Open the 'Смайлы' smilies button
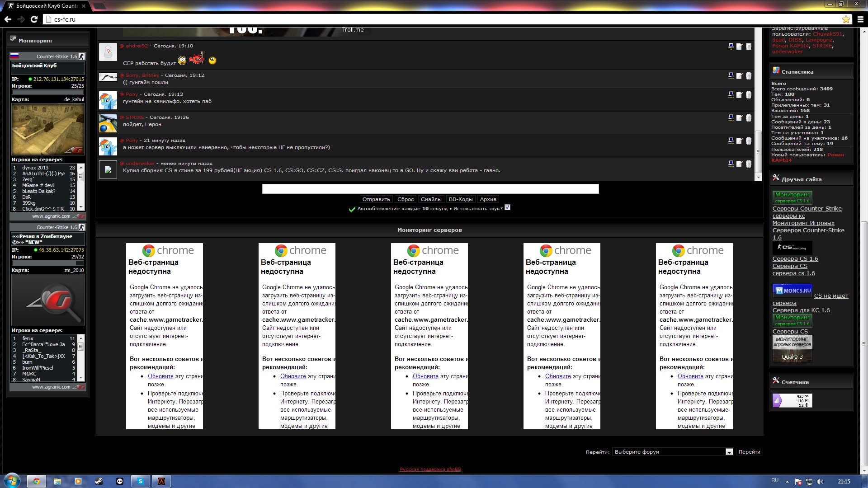The image size is (868, 488). 431,199
